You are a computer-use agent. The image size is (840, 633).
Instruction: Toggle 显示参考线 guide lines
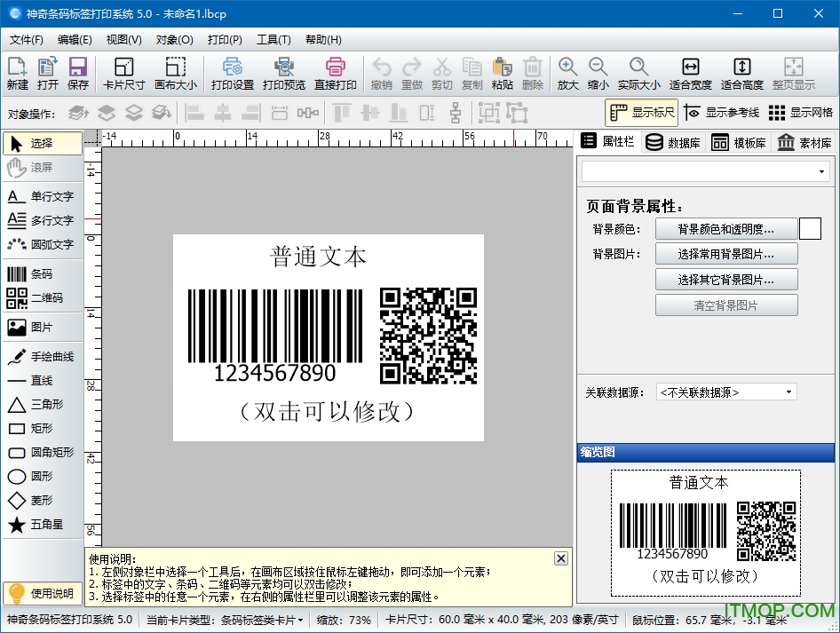721,113
